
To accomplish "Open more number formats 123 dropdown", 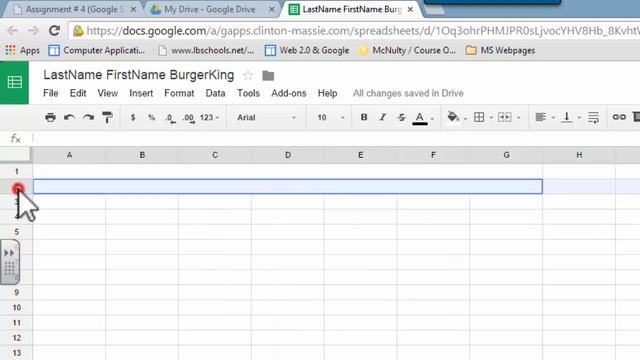I will point(209,118).
